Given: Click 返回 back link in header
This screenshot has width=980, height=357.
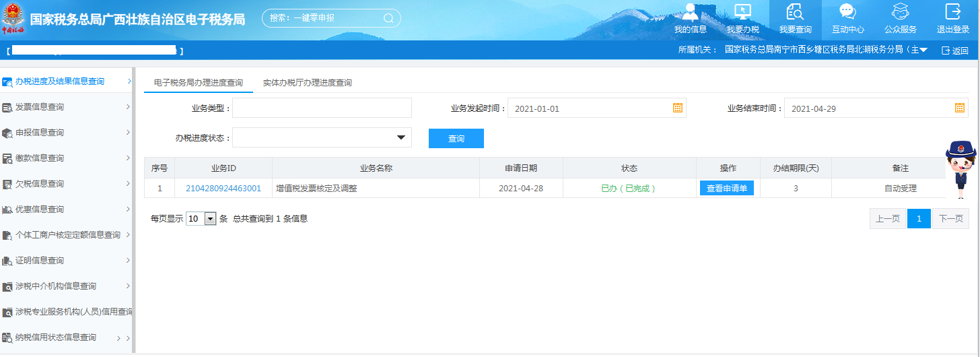Looking at the screenshot, I should click(955, 51).
